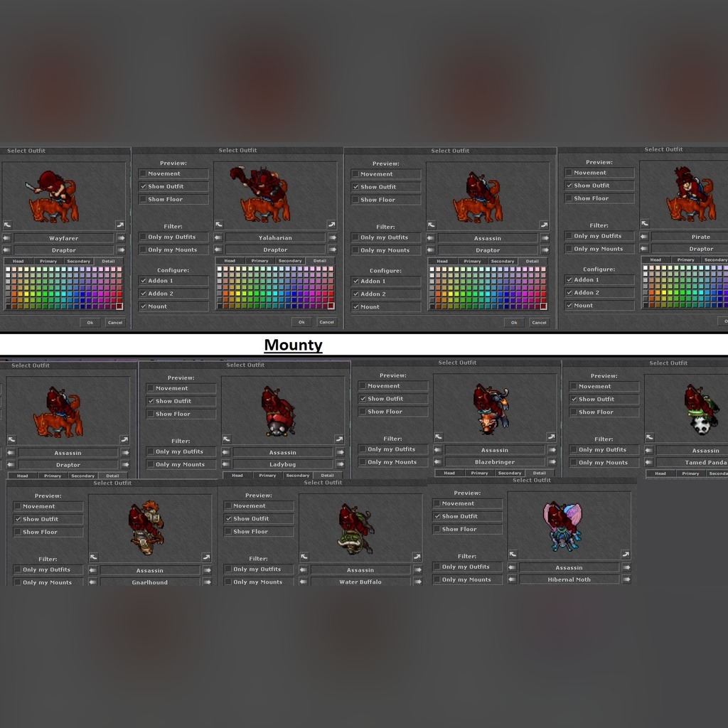Viewport: 728px width, 728px height.
Task: Rotate Wayfarer preview clockwise
Action: 120,225
